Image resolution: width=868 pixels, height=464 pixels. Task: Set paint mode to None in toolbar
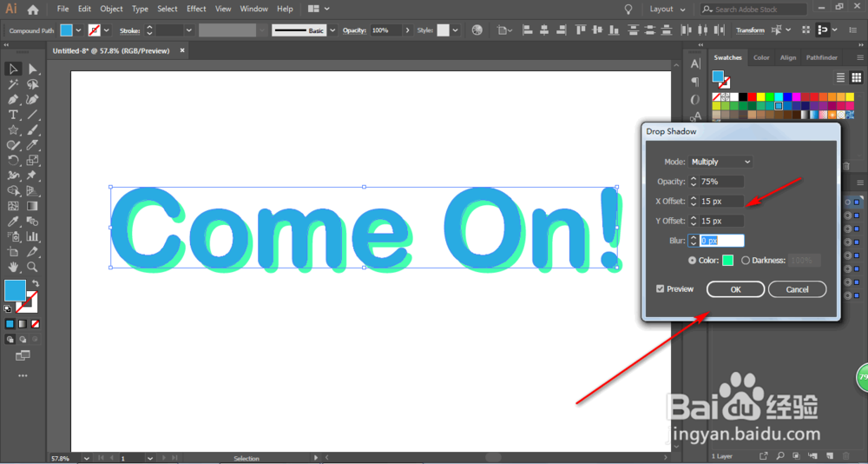(36, 324)
